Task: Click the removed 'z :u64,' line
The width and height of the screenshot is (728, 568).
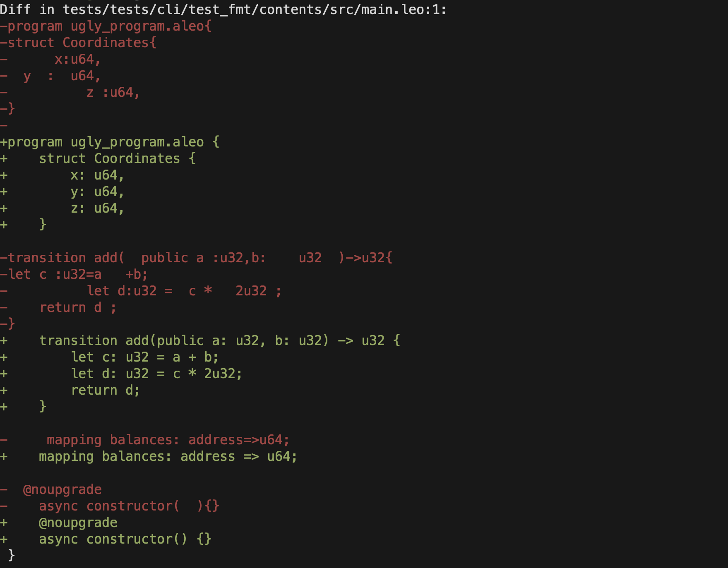Action: click(x=113, y=92)
